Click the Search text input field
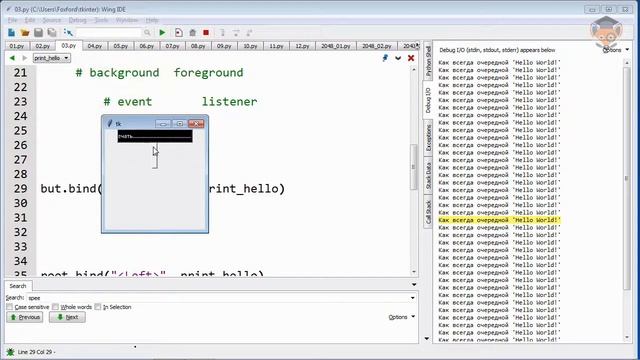This screenshot has width=640, height=360. coord(218,298)
